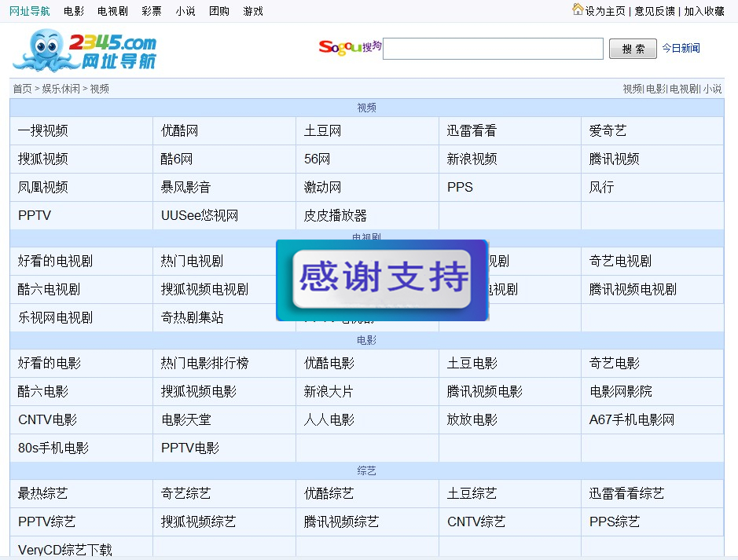Image resolution: width=738 pixels, height=560 pixels.
Task: Open the 80s手机电影 link
Action: pos(53,448)
